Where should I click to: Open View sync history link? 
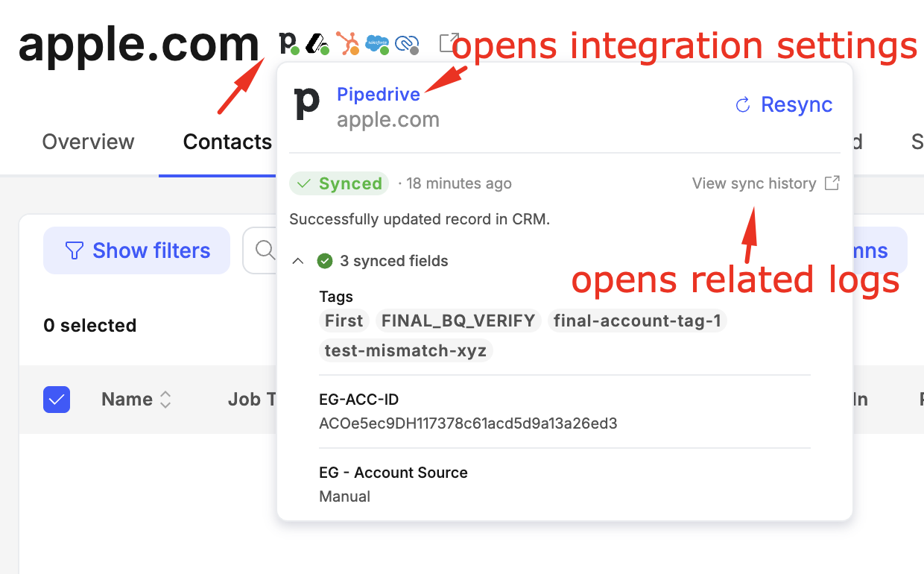(x=754, y=183)
